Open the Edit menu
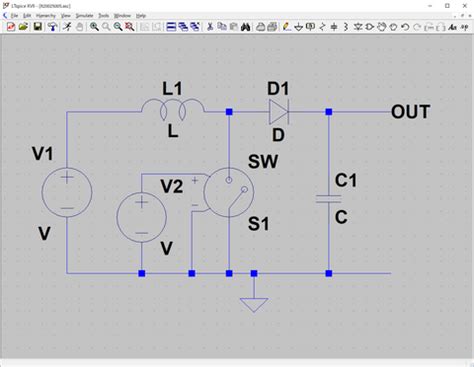Screen dimensions: 474x367 (x=27, y=16)
